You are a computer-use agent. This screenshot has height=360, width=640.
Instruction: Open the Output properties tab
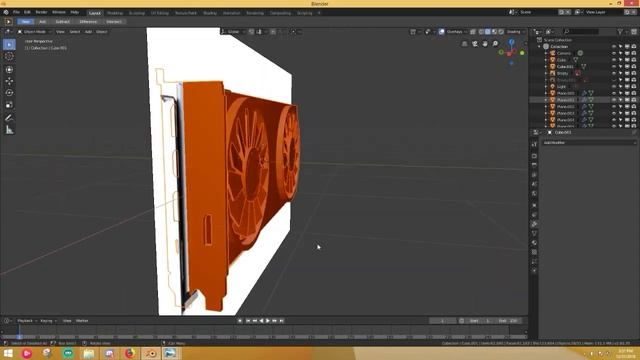534,165
